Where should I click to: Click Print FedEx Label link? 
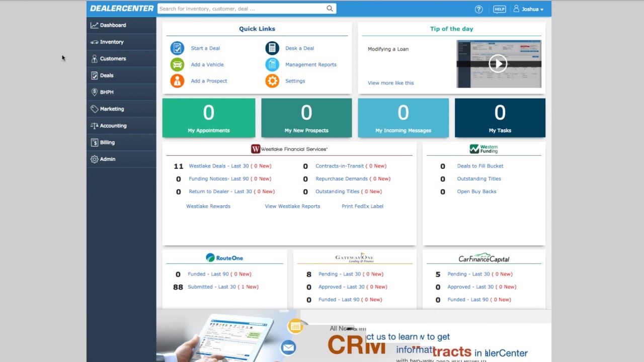362,206
